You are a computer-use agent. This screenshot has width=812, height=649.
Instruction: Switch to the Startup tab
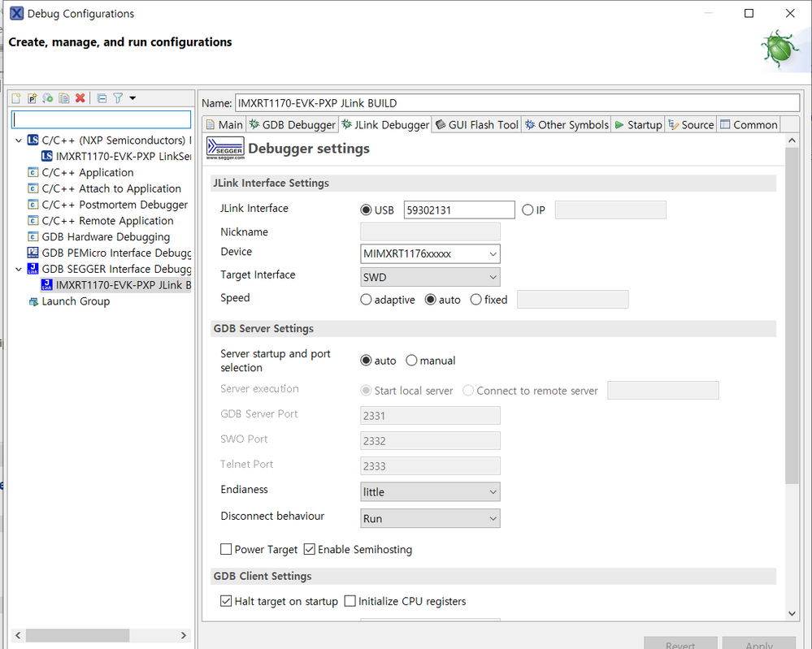[638, 125]
